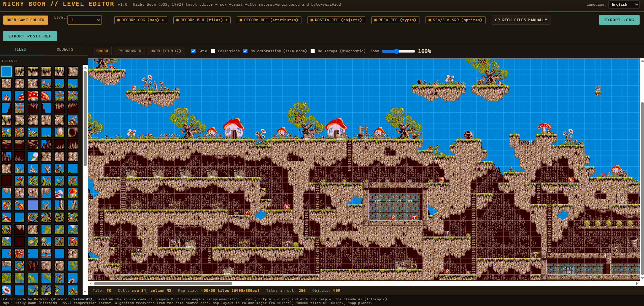Screen dimensions: 644x306
Task: Select the solid periwinkle purple tile
Action: tap(33, 205)
